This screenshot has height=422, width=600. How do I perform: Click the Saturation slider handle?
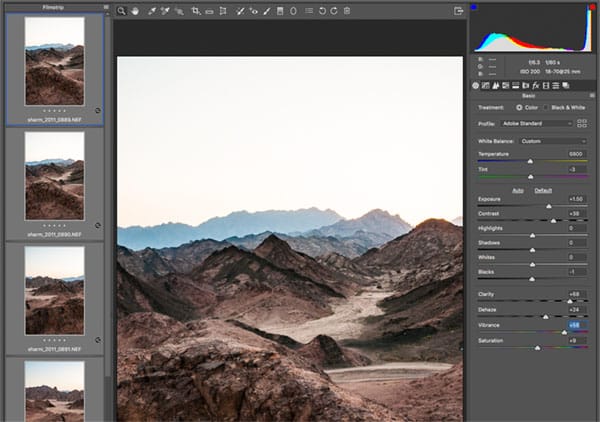(538, 348)
